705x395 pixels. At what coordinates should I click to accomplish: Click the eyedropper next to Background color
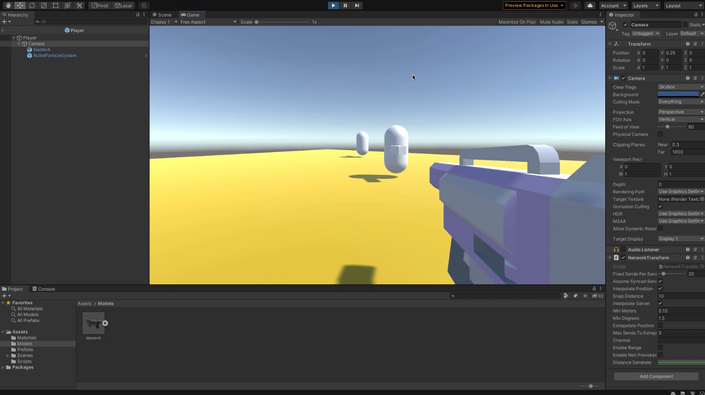click(702, 94)
